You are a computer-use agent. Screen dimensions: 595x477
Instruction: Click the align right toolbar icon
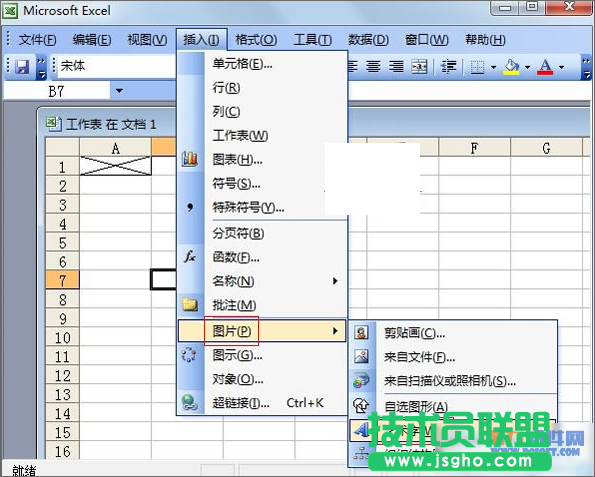click(x=396, y=67)
